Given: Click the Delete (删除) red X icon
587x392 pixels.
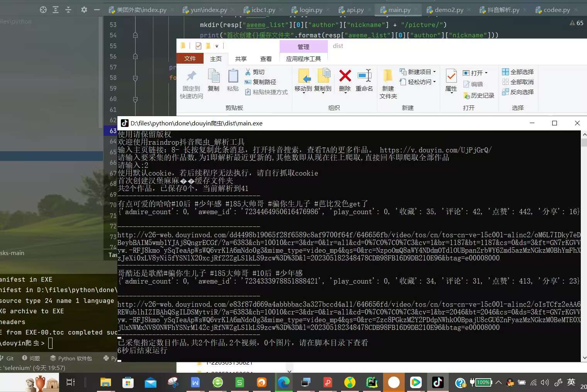Looking at the screenshot, I should [x=345, y=76].
